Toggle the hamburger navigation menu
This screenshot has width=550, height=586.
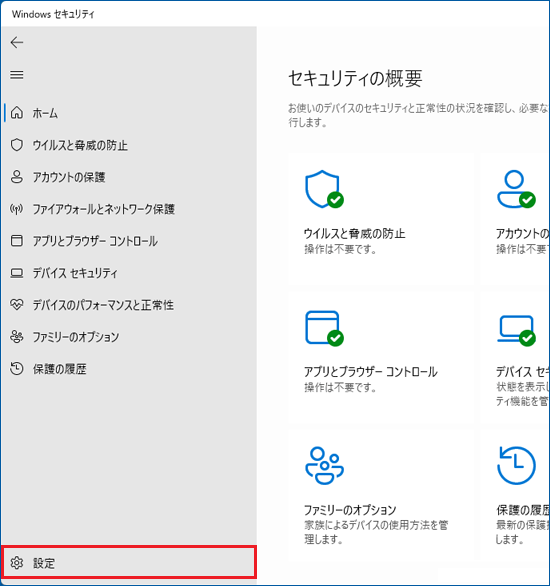click(17, 75)
